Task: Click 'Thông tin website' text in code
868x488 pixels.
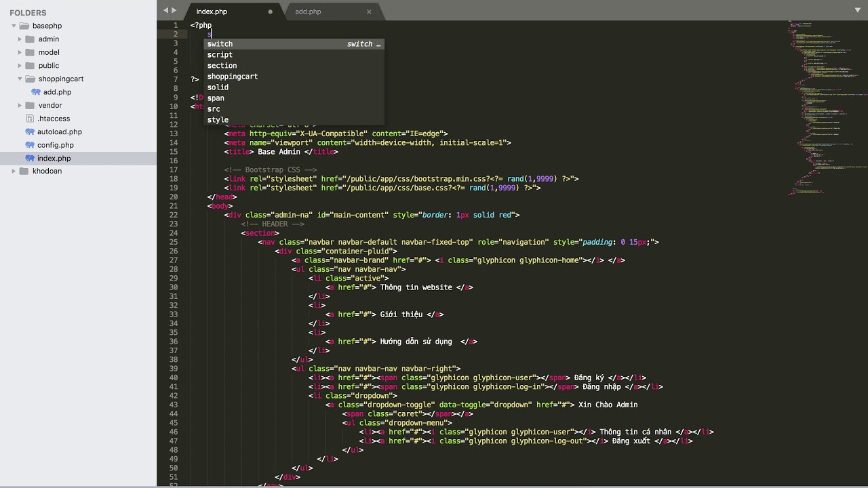Action: (416, 287)
